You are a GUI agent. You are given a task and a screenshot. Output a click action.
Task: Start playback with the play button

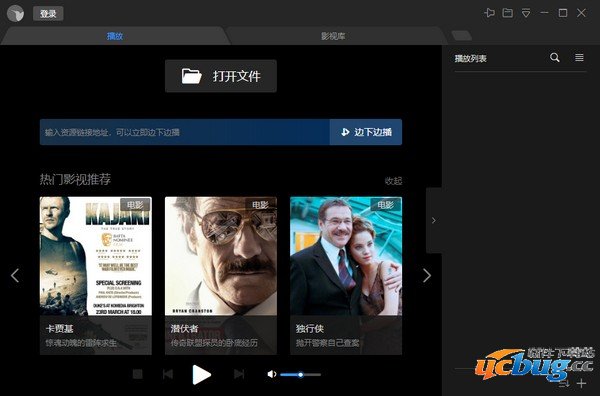[x=201, y=375]
